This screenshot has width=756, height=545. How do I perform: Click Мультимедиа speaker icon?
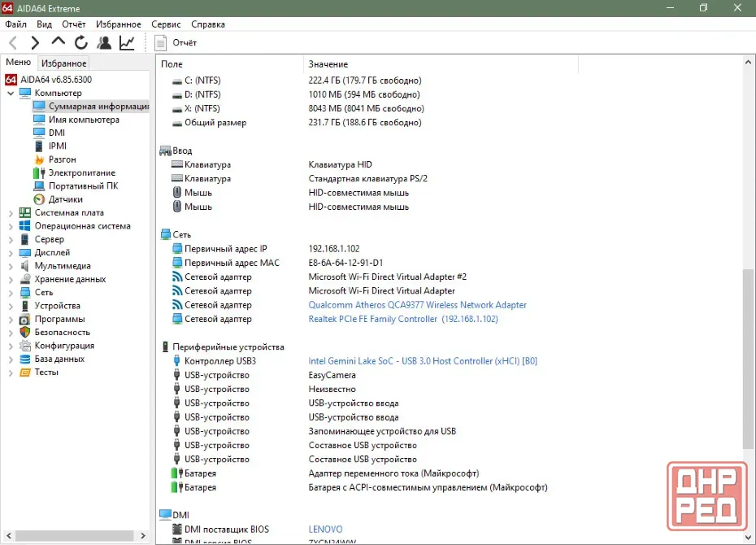[25, 266]
